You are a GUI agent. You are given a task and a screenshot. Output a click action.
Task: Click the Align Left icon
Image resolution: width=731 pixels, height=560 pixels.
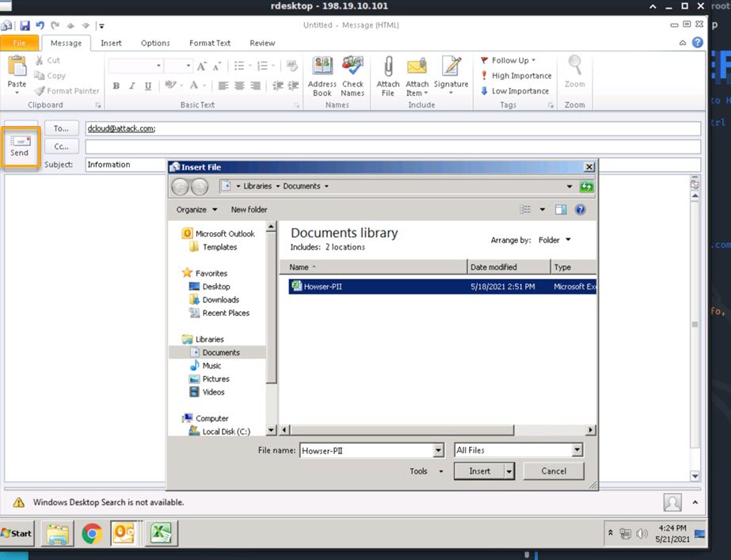(223, 86)
